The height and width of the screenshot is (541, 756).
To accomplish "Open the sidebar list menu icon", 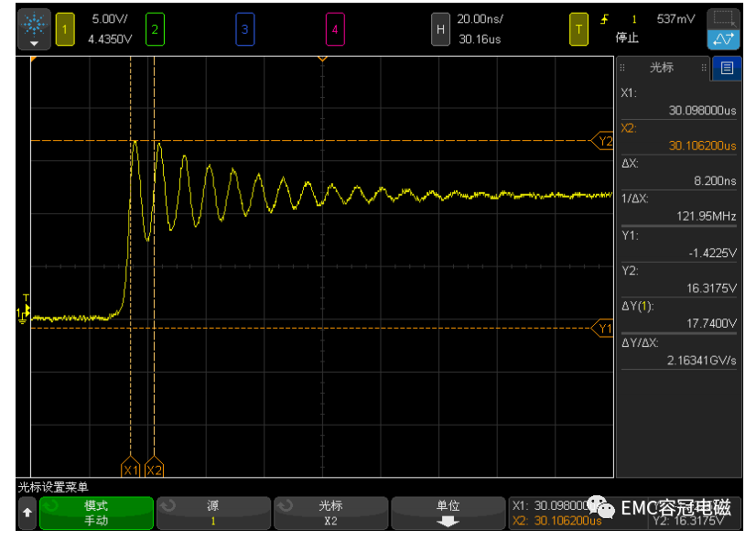I will [x=727, y=68].
